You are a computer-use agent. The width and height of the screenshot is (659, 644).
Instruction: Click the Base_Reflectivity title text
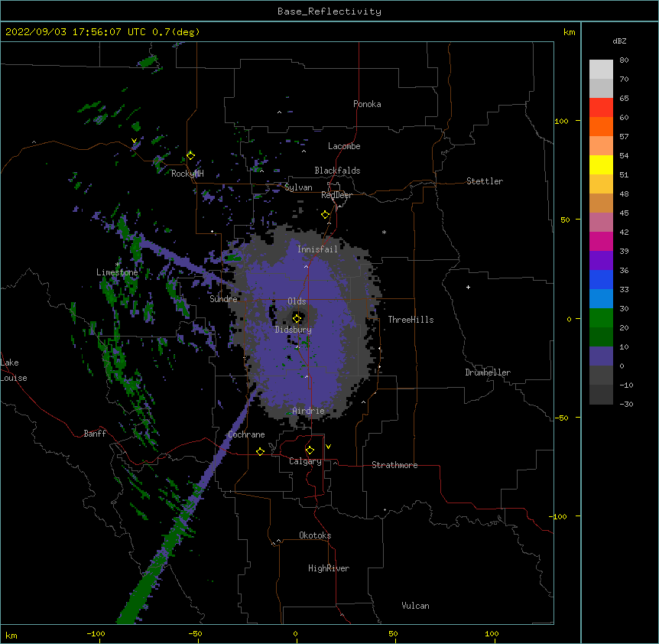[329, 11]
